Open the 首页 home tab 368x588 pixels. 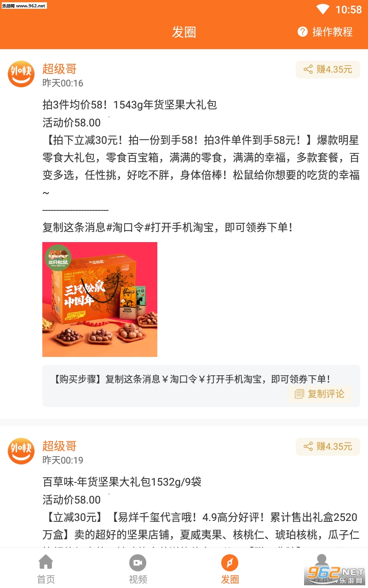(x=46, y=569)
